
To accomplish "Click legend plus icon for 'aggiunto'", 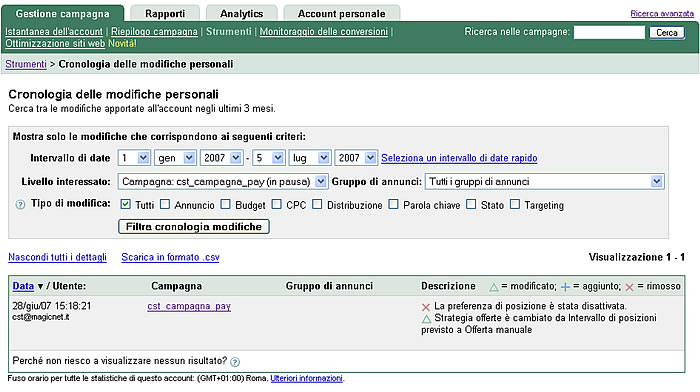I will [x=565, y=287].
